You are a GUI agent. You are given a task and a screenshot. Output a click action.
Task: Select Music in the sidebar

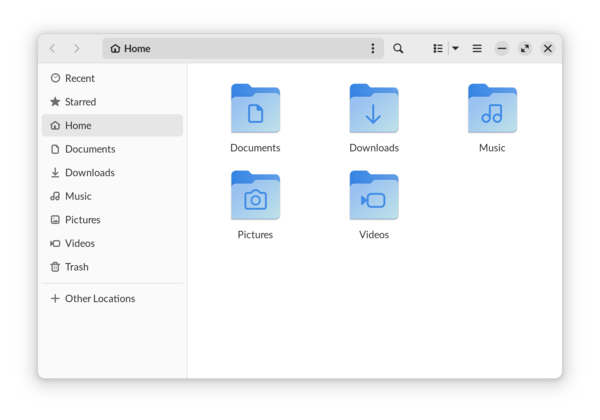(x=78, y=196)
